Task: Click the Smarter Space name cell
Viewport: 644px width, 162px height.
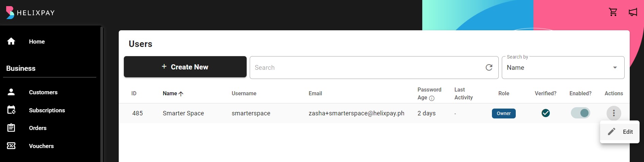Action: tap(183, 113)
